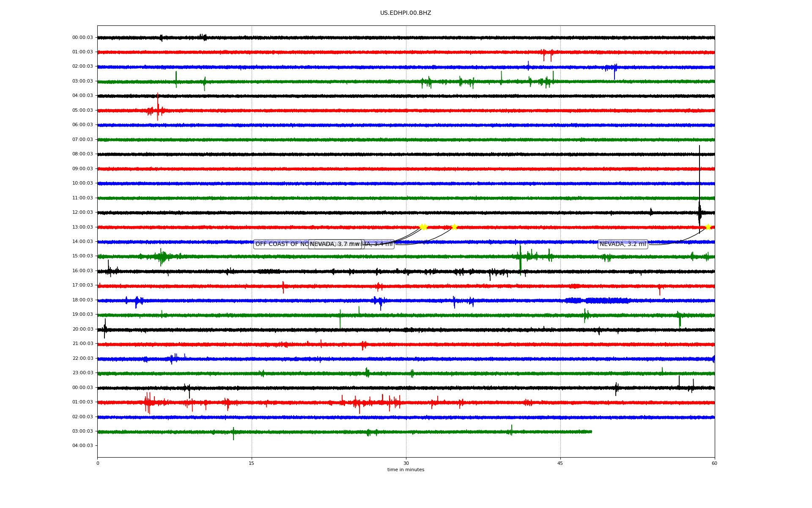Click the x-axis tick label 60

pos(714,463)
